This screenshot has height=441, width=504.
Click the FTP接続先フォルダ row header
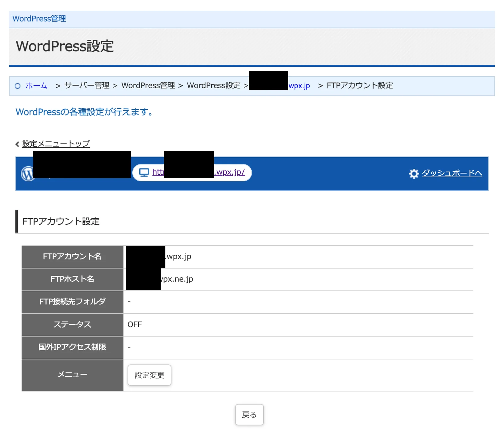pos(72,302)
